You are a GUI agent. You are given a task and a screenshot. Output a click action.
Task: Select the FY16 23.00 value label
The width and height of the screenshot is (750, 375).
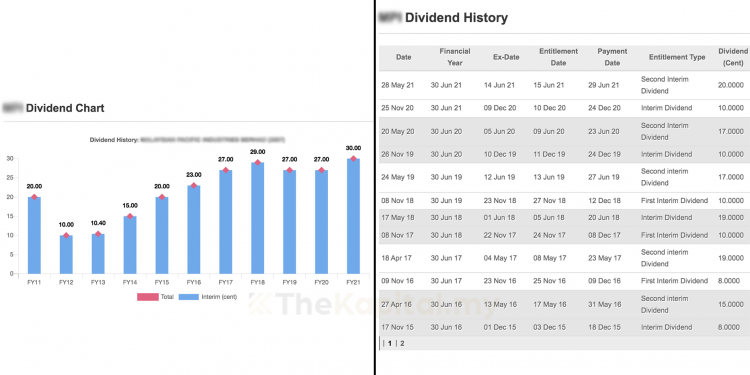click(194, 175)
